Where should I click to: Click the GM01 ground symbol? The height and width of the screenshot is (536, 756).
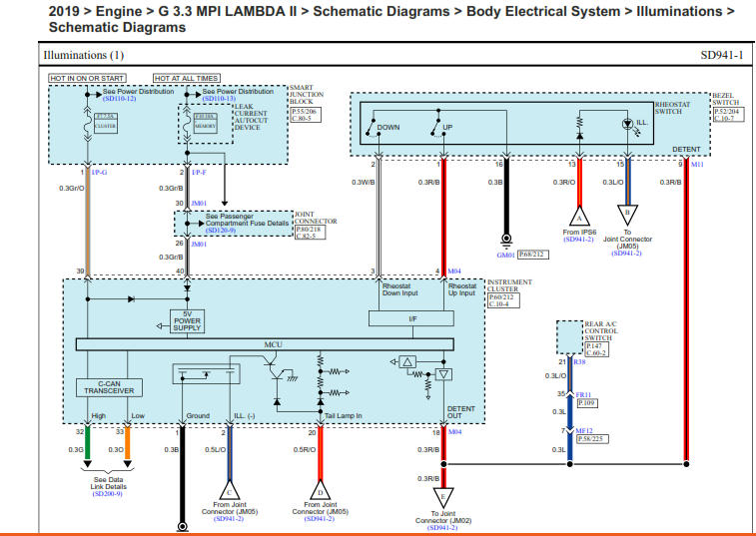click(505, 240)
